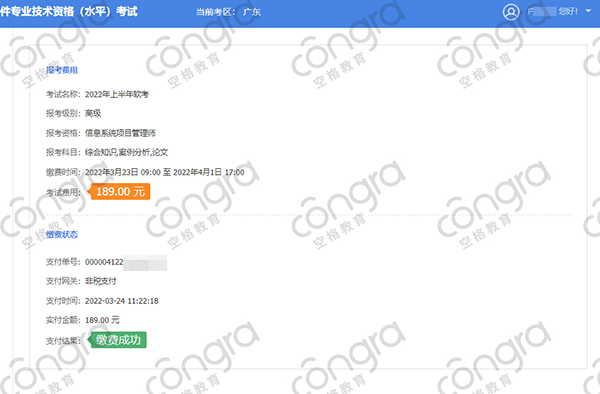Click the paid amount 189.00 元 under 实付金额
This screenshot has width=600, height=394.
102,320
